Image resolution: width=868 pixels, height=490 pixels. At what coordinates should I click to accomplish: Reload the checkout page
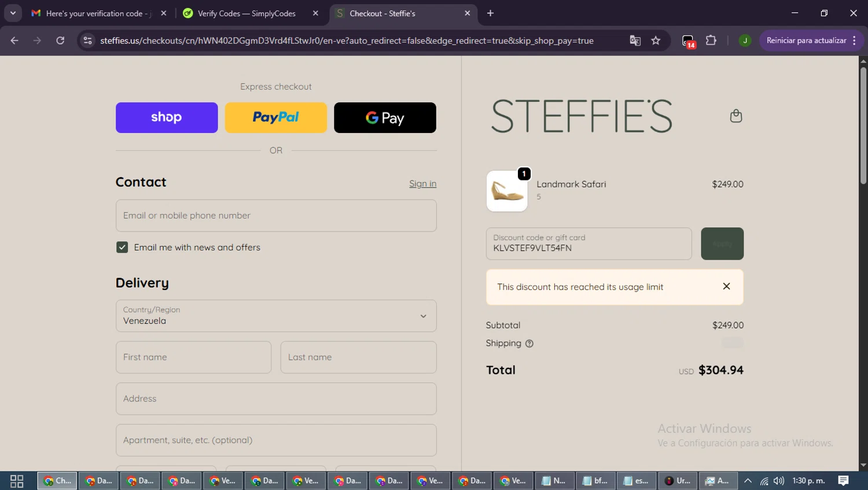point(60,40)
